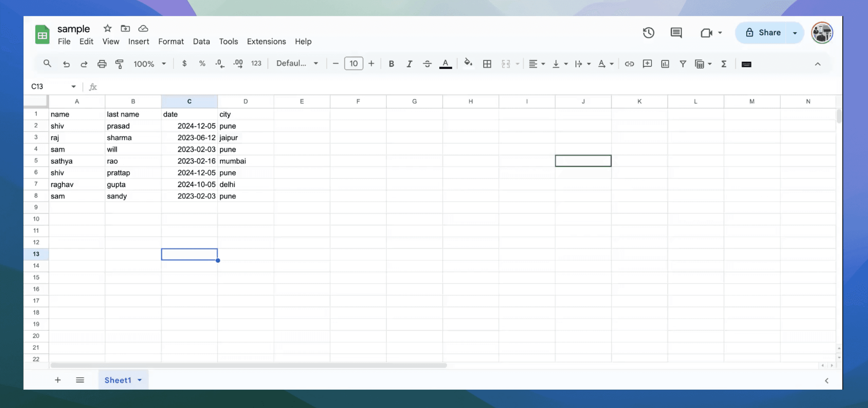Image resolution: width=868 pixels, height=408 pixels.
Task: Toggle italic formatting
Action: [409, 63]
